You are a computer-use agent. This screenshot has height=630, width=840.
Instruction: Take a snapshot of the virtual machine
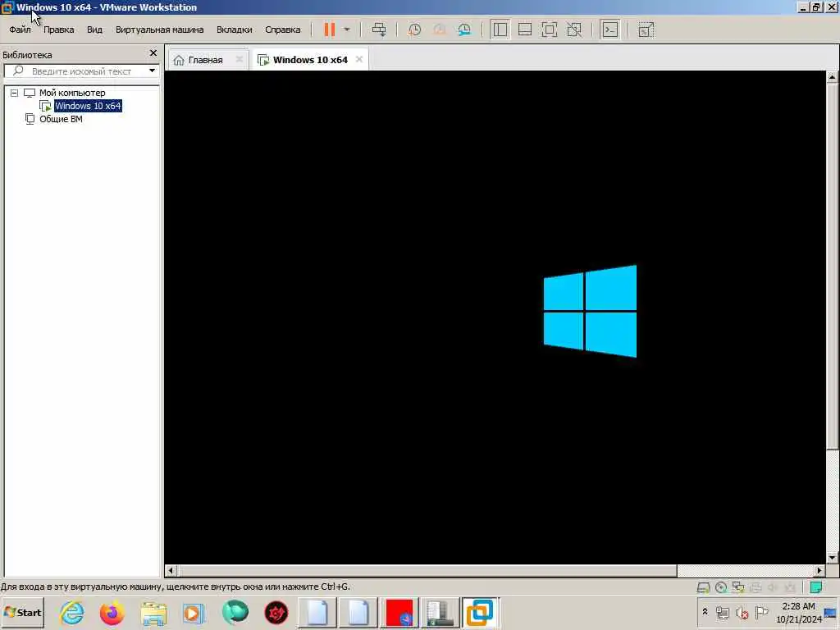(414, 30)
